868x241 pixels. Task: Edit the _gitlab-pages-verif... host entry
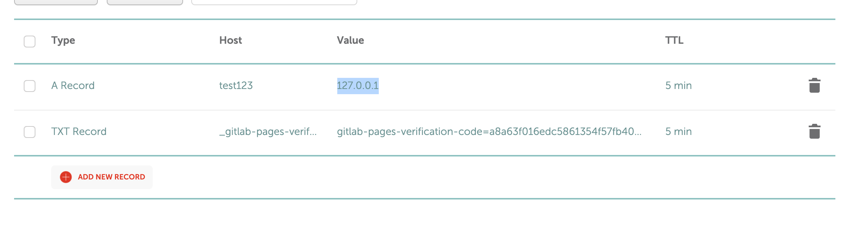268,132
